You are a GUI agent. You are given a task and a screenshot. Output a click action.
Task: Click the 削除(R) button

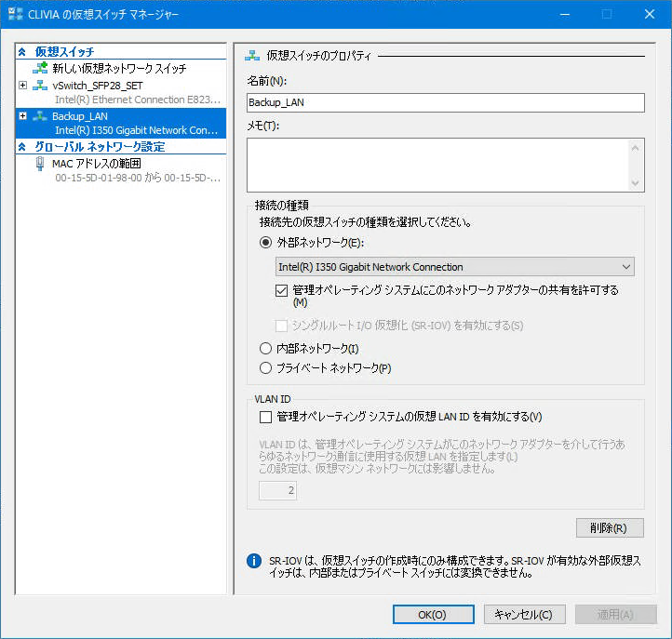point(610,527)
